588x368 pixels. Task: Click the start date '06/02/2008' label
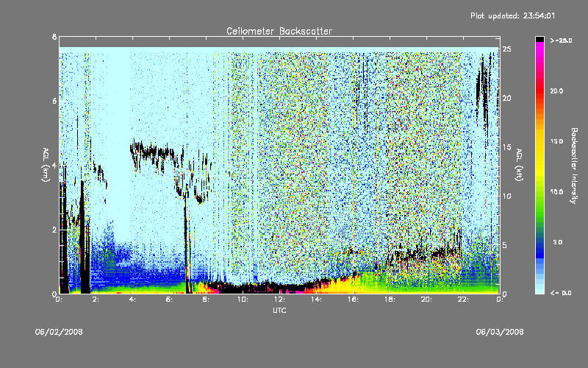(59, 332)
